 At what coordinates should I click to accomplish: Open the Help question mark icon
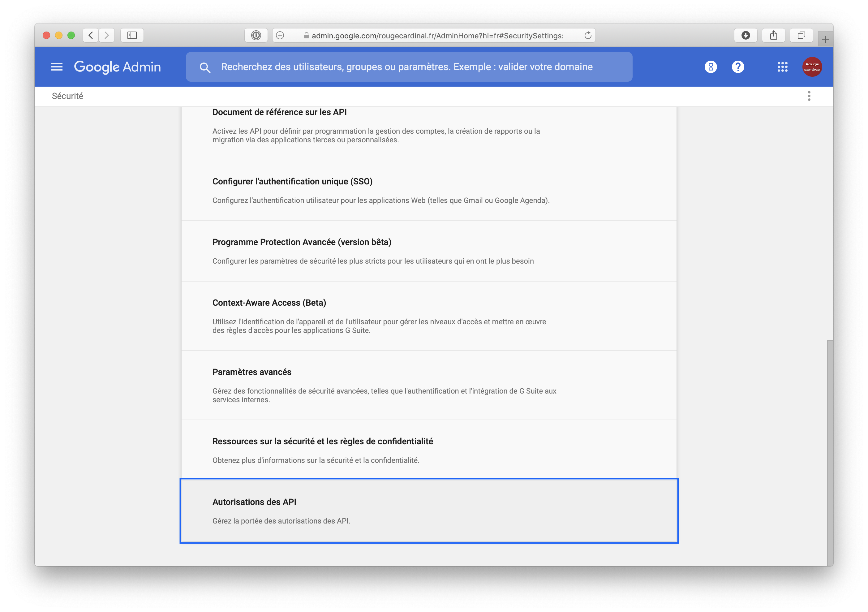tap(737, 67)
